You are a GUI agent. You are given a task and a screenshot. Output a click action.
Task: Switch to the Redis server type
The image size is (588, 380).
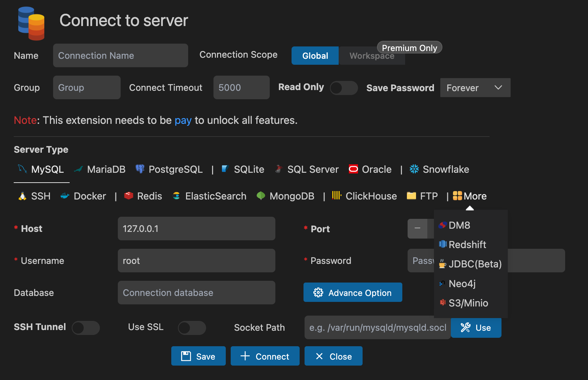click(x=143, y=196)
